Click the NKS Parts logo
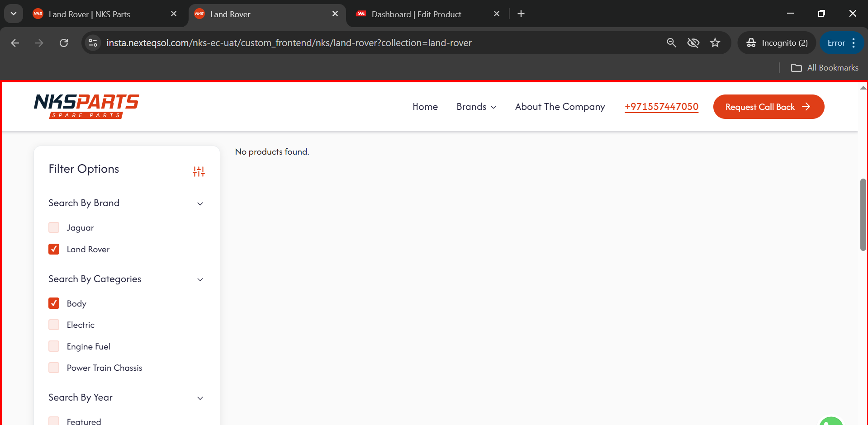 [86, 106]
